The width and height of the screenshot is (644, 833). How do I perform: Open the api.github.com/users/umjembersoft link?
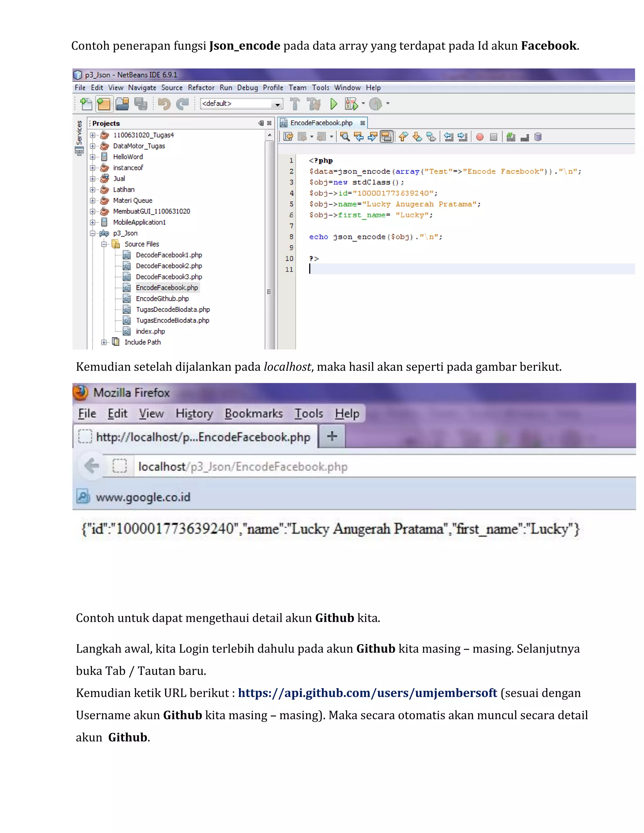(x=367, y=693)
